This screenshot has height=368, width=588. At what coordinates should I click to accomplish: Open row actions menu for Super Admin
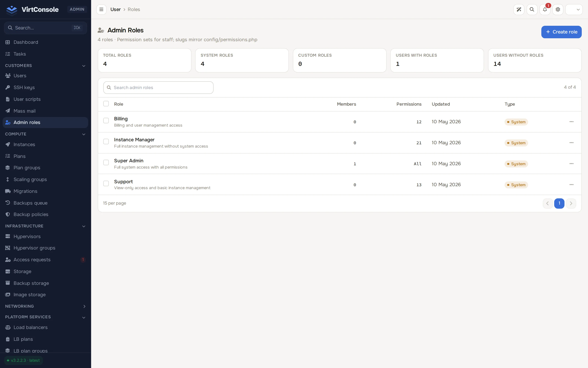pos(571,164)
